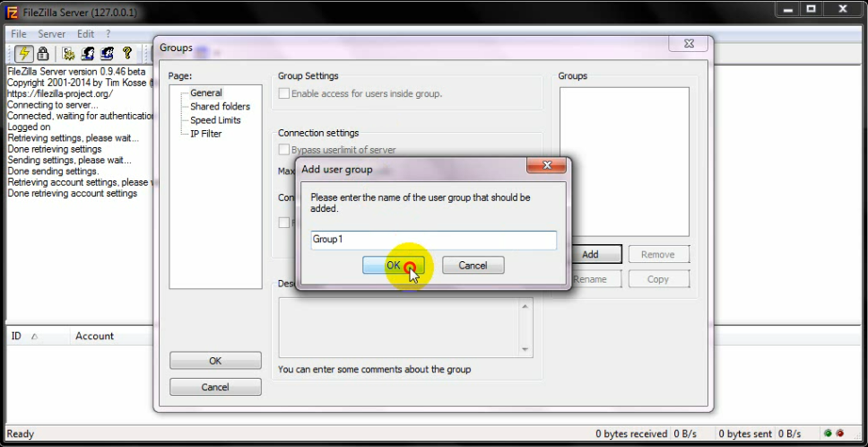Sort by ID column header
Screen dimensions: 868x447
37,337
